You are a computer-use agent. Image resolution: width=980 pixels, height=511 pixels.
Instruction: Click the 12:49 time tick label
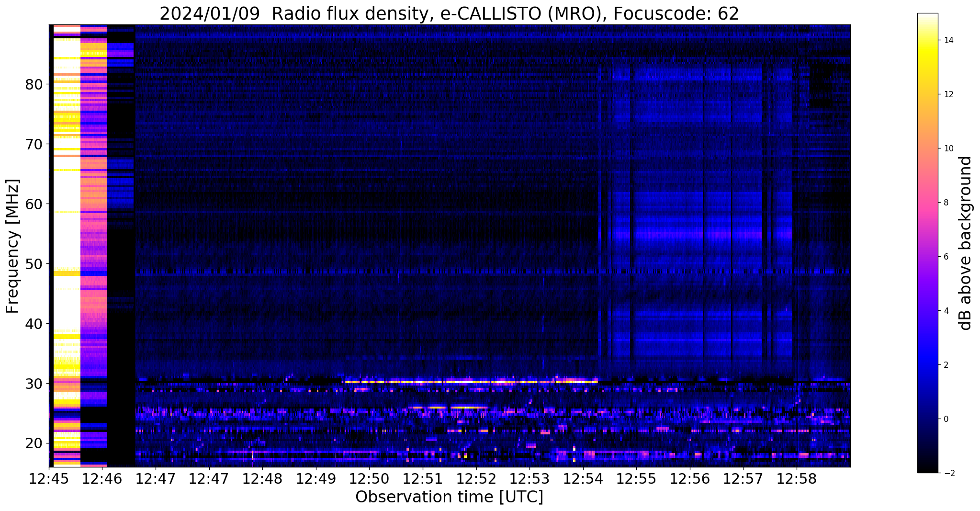coord(316,478)
